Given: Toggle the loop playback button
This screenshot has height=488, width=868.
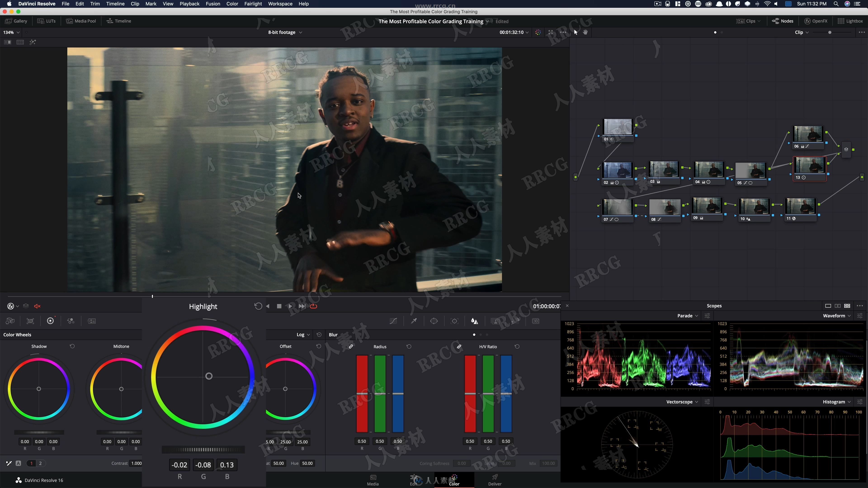Looking at the screenshot, I should pyautogui.click(x=314, y=306).
